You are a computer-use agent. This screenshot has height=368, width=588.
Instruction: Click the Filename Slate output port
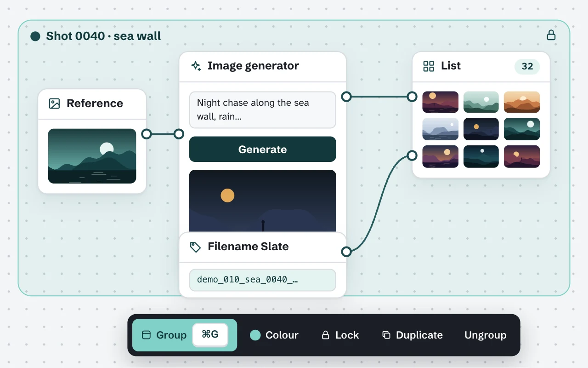click(346, 252)
